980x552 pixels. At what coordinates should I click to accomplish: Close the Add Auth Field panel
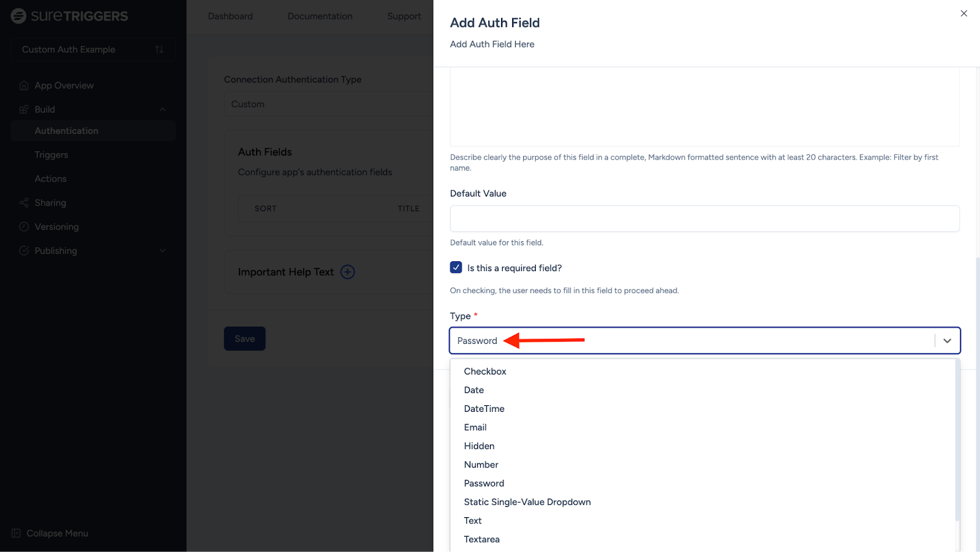tap(963, 13)
